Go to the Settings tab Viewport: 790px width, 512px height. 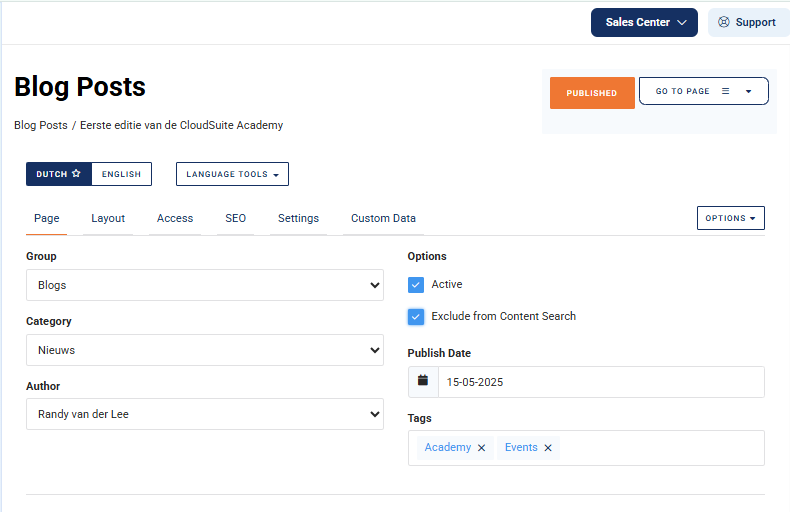coord(298,218)
